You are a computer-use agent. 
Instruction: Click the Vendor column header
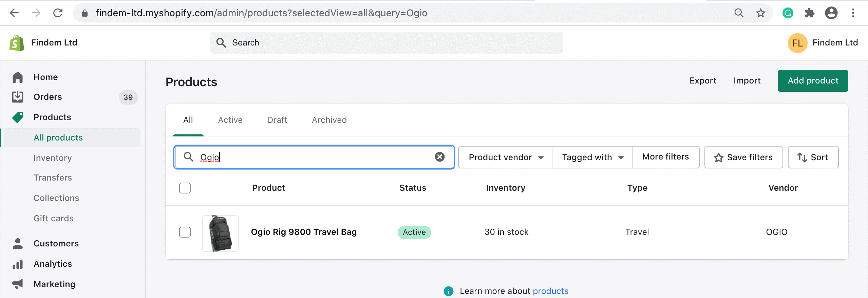point(783,188)
